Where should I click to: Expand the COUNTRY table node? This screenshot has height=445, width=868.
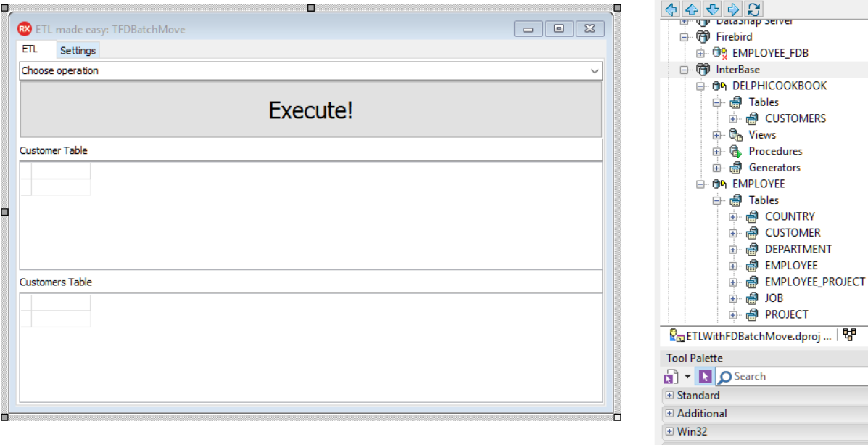733,216
